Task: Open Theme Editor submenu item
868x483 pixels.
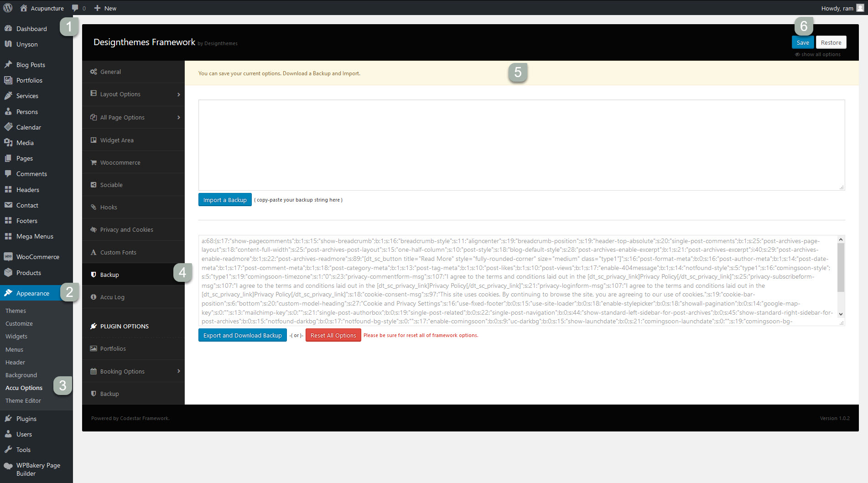Action: 23,400
